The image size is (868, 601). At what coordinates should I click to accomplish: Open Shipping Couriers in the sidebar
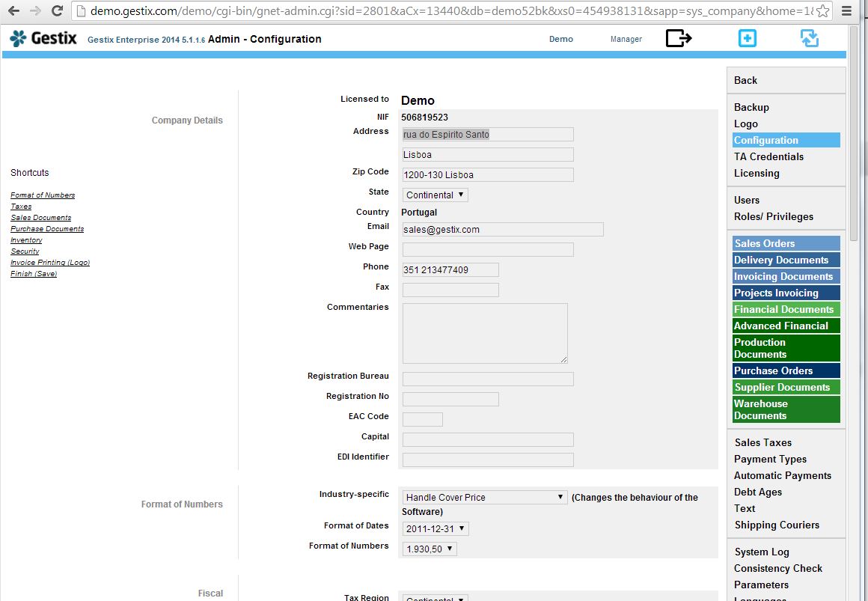(777, 525)
